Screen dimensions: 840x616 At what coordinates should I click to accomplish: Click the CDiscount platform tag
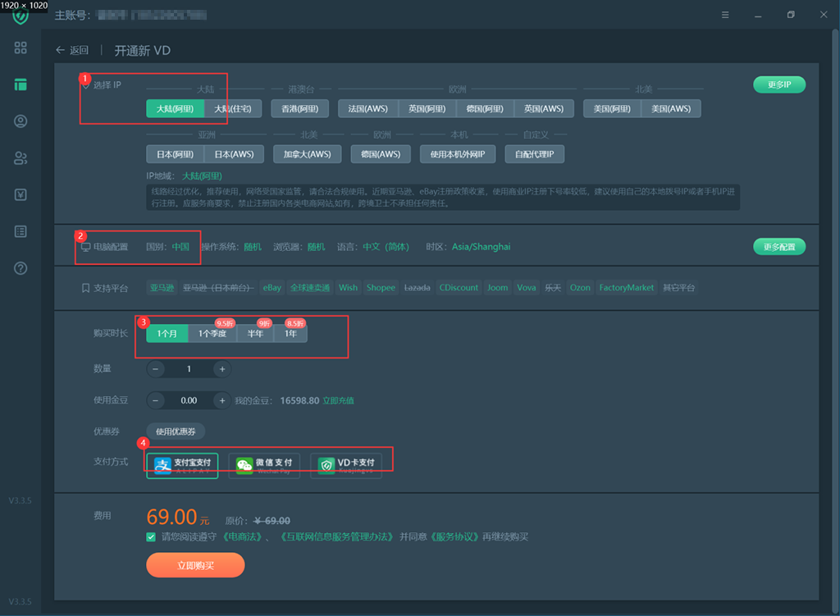pos(459,288)
